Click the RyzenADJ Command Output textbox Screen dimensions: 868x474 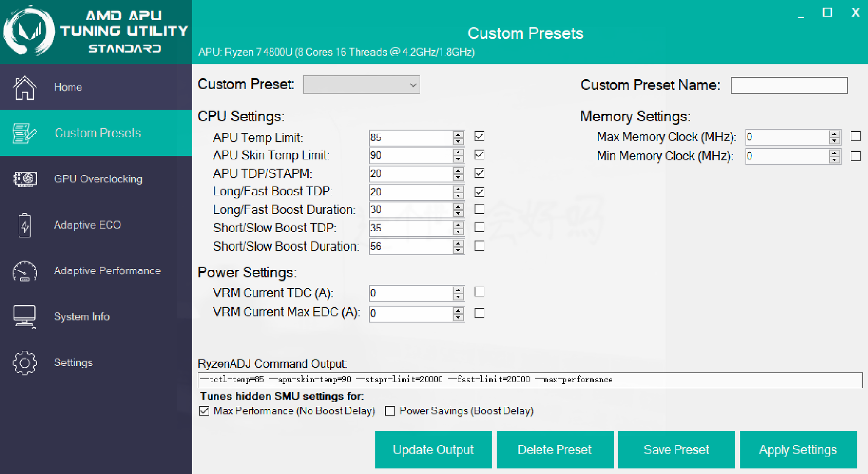[530, 380]
